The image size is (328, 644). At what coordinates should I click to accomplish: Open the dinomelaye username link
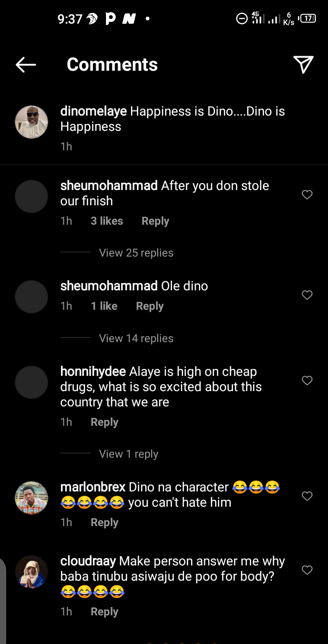pos(93,111)
